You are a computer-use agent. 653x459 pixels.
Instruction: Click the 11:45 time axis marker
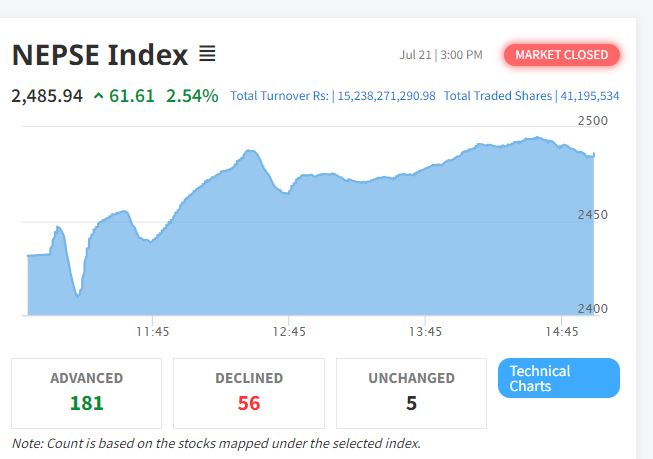(x=152, y=332)
